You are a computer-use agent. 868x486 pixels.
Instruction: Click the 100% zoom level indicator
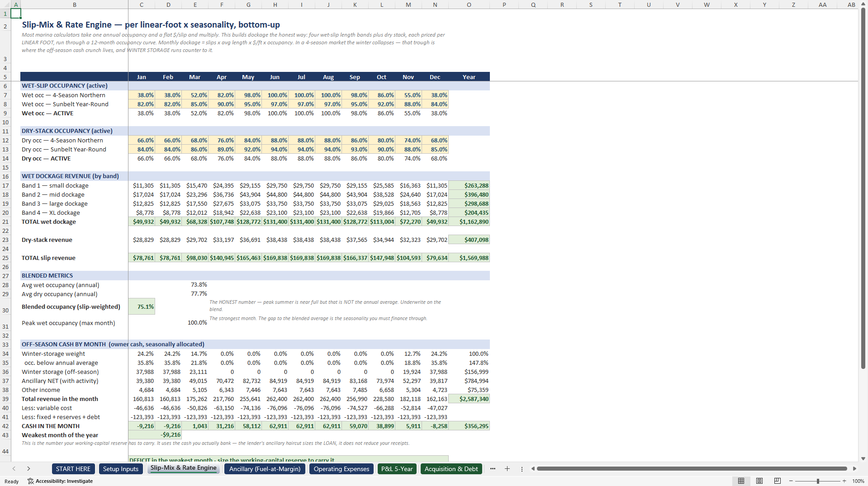[858, 481]
